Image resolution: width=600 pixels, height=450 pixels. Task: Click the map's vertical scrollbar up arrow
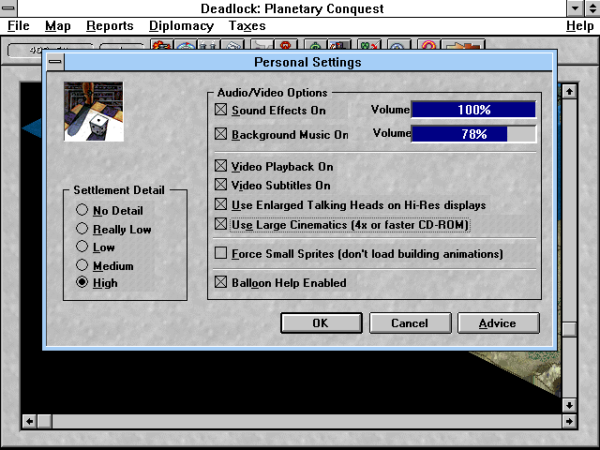click(569, 91)
